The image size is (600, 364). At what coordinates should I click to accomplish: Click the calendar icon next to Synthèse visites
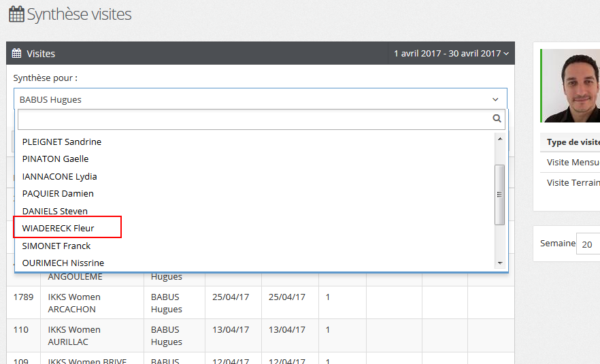15,14
